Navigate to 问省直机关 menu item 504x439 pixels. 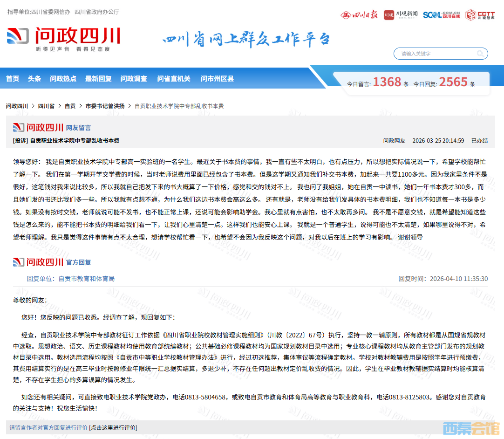click(174, 79)
